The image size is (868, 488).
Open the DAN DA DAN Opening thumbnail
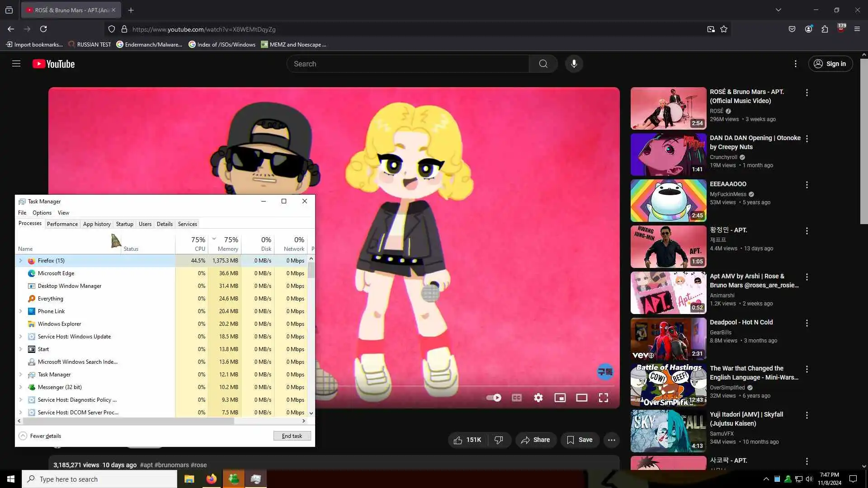point(668,155)
